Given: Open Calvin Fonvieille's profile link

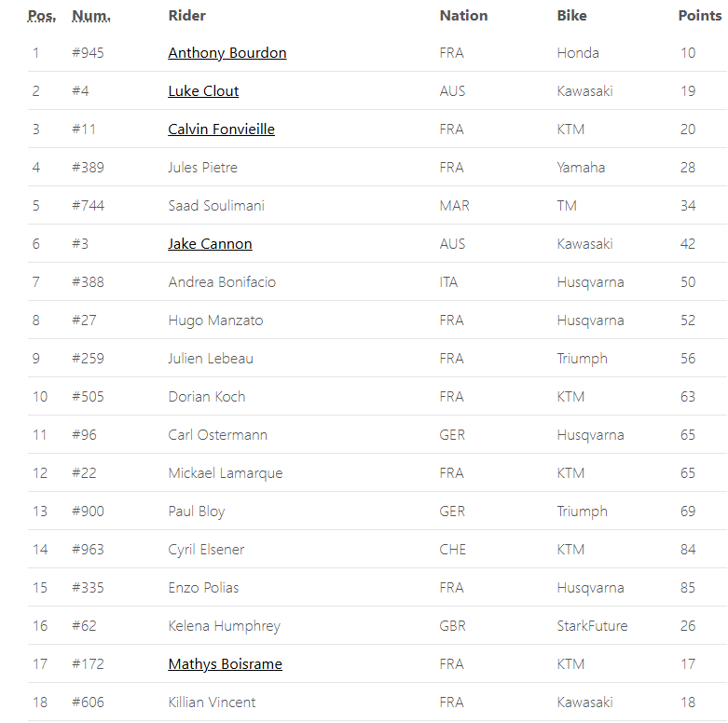Looking at the screenshot, I should tap(221, 130).
